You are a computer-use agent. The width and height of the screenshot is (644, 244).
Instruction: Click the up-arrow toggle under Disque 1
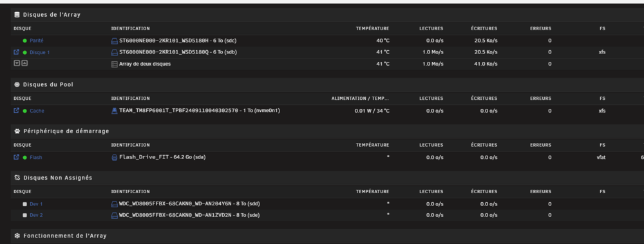24,64
